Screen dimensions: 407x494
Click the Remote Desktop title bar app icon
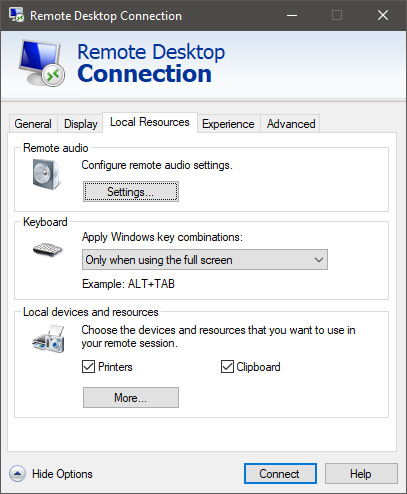pyautogui.click(x=16, y=15)
